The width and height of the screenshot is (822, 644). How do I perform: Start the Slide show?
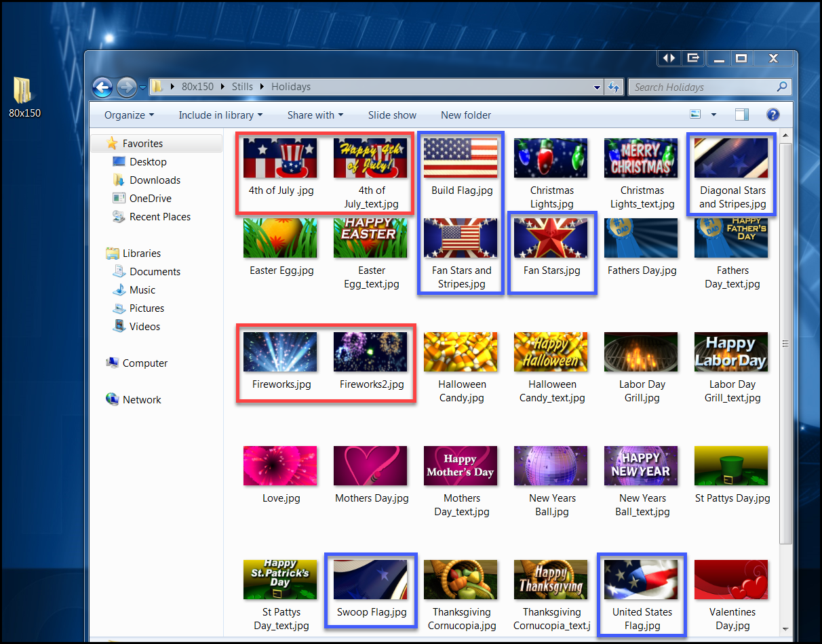(x=392, y=115)
